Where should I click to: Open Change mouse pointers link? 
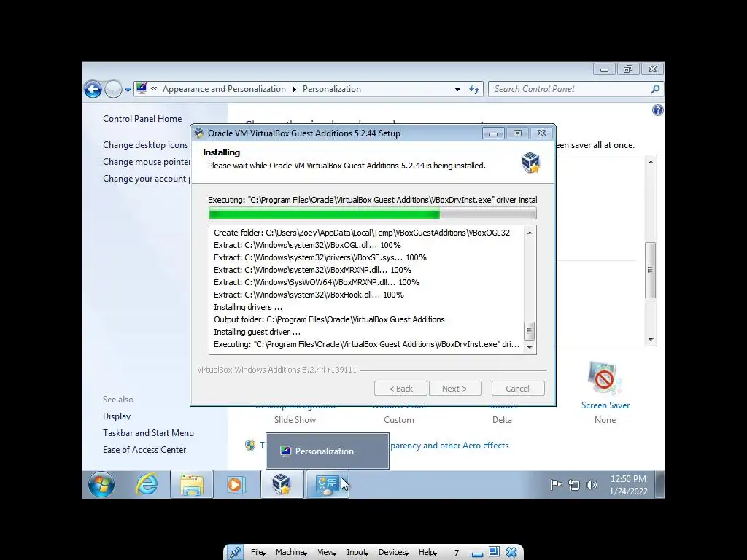pyautogui.click(x=146, y=162)
